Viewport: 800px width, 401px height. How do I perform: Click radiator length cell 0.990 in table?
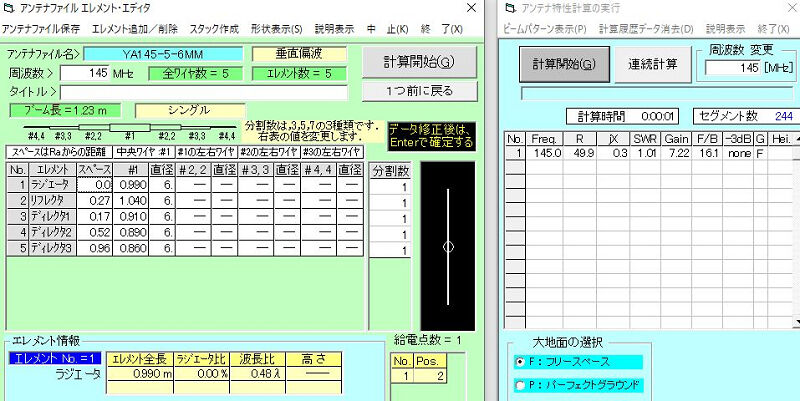click(x=131, y=185)
